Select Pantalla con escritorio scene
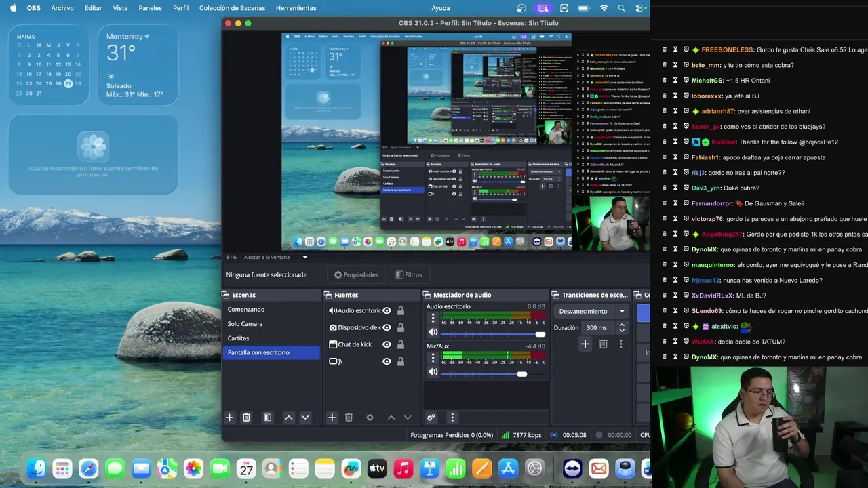Image resolution: width=868 pixels, height=488 pixels. click(271, 352)
